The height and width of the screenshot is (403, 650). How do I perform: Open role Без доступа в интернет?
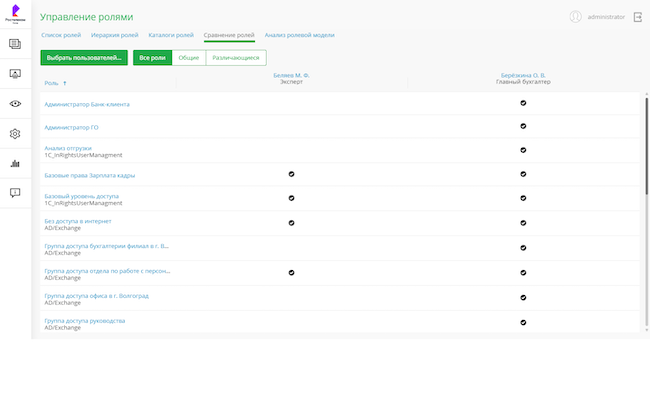pyautogui.click(x=78, y=221)
